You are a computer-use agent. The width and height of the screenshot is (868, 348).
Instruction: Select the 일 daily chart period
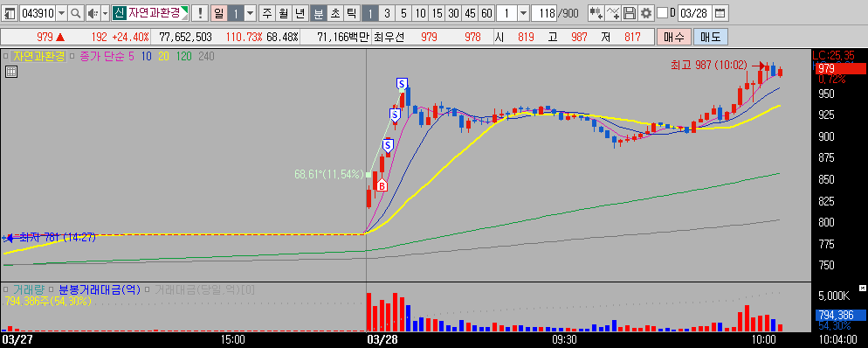tap(218, 13)
